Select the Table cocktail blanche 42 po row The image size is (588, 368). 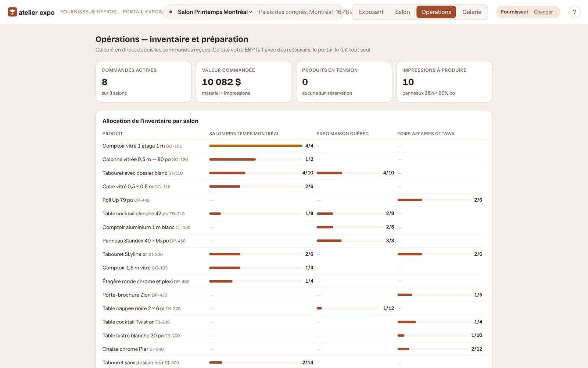click(294, 213)
